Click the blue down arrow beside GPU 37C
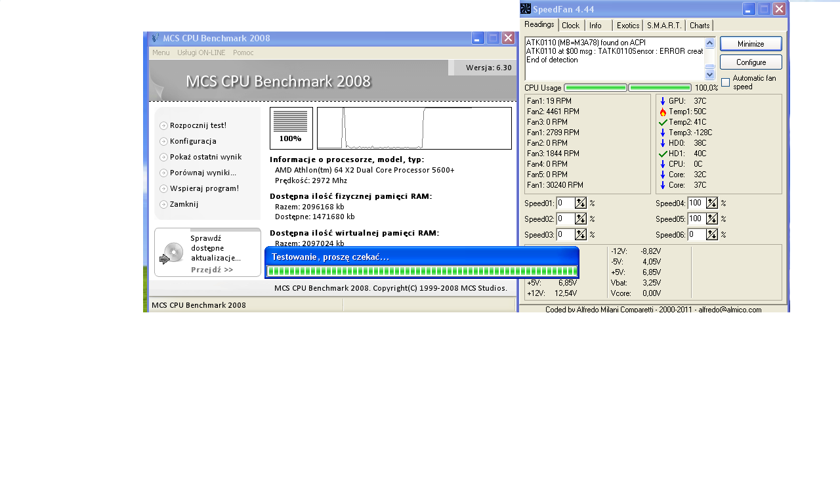Screen dimensions: 840x504 tap(663, 101)
